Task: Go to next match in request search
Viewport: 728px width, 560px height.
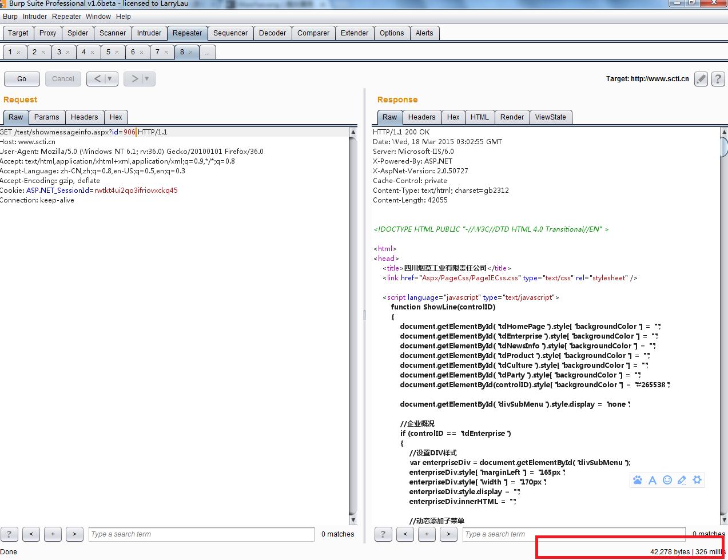Action: point(74,534)
